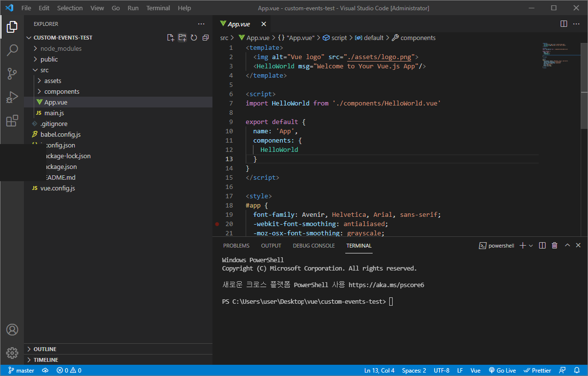588x376 pixels.
Task: Open the Source Control view icon
Action: tap(12, 74)
